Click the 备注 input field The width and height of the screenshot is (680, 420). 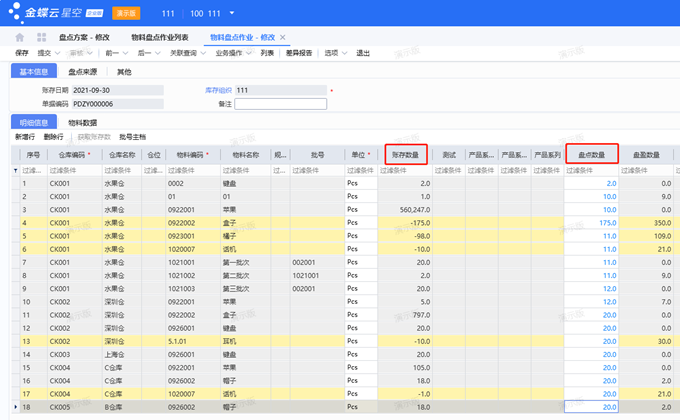280,103
